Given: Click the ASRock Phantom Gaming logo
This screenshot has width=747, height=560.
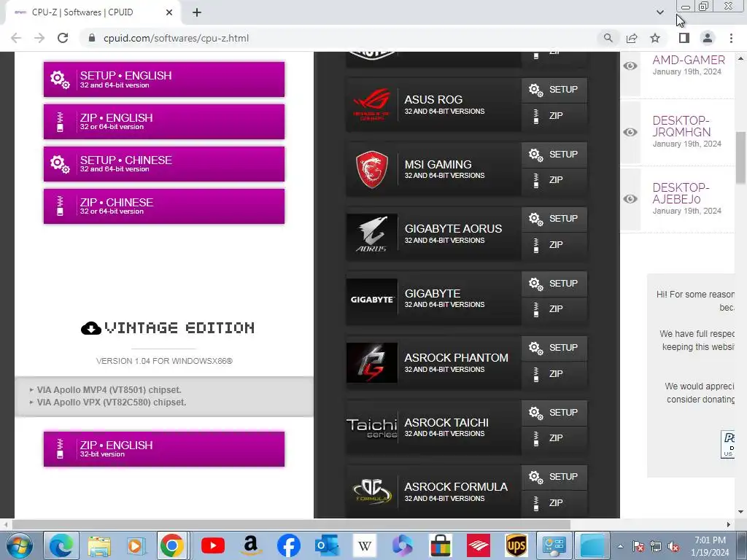Looking at the screenshot, I should click(371, 363).
